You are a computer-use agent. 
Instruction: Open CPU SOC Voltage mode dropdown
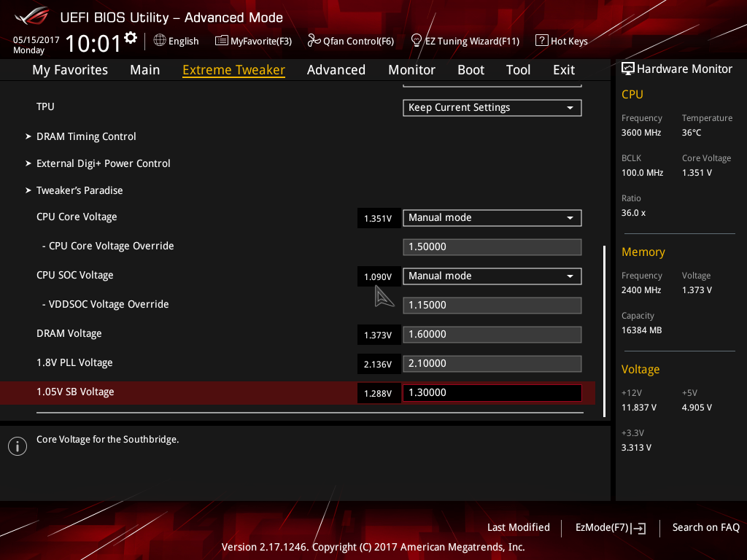tap(492, 276)
